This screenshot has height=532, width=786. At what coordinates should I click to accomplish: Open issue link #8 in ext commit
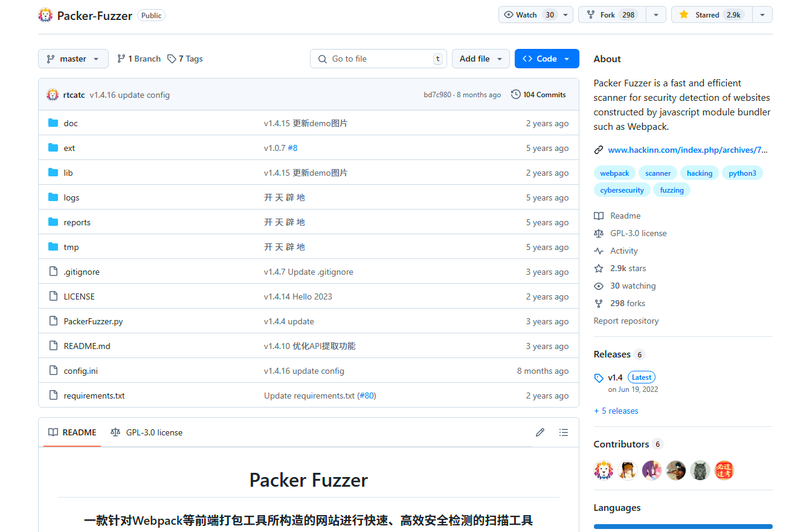(292, 148)
